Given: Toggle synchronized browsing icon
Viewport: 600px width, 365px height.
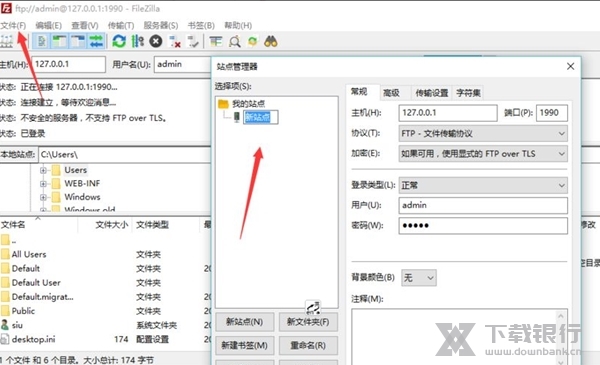Looking at the screenshot, I should [x=253, y=41].
